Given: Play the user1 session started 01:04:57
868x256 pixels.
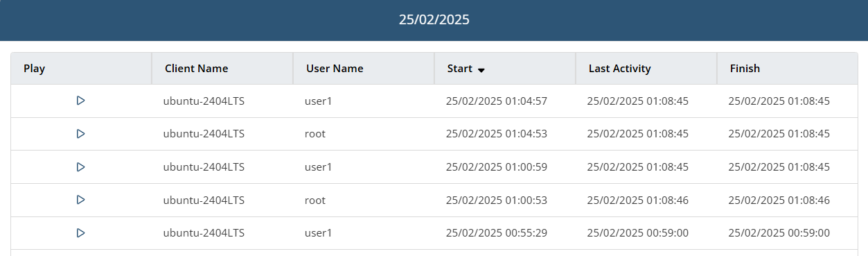Looking at the screenshot, I should click(x=80, y=101).
